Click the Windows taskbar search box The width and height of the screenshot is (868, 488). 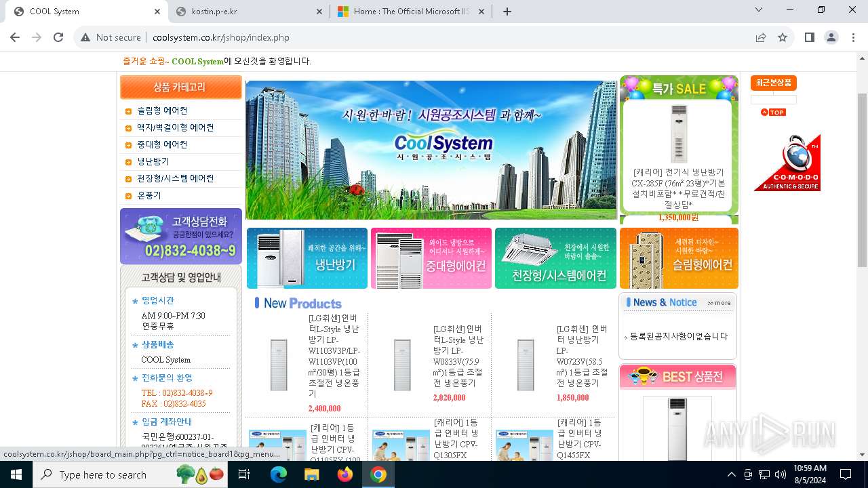pos(132,474)
